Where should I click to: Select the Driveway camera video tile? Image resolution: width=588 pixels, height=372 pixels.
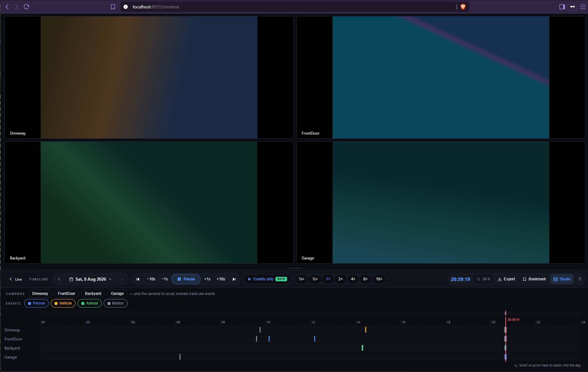point(149,77)
